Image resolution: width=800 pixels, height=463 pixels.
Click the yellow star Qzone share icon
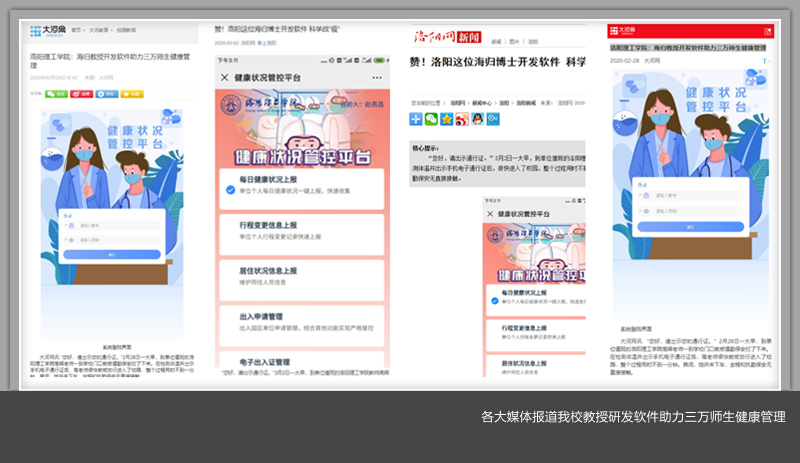click(446, 119)
